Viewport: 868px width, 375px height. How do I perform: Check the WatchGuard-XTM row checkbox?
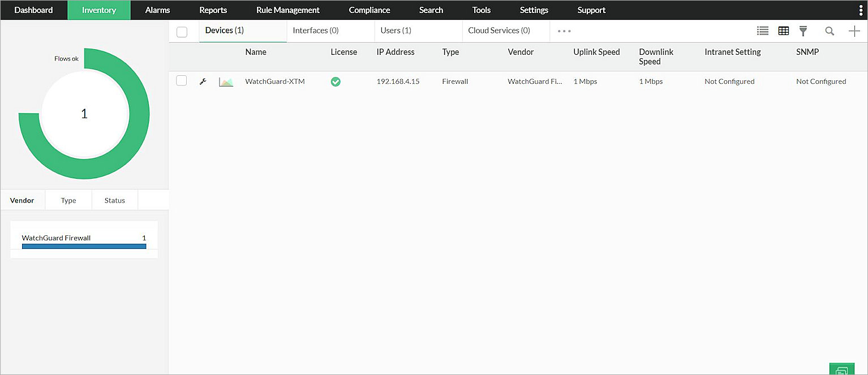181,81
